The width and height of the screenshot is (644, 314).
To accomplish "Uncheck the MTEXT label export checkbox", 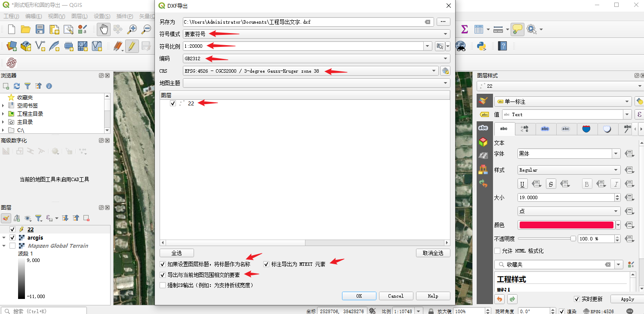I will click(x=266, y=264).
